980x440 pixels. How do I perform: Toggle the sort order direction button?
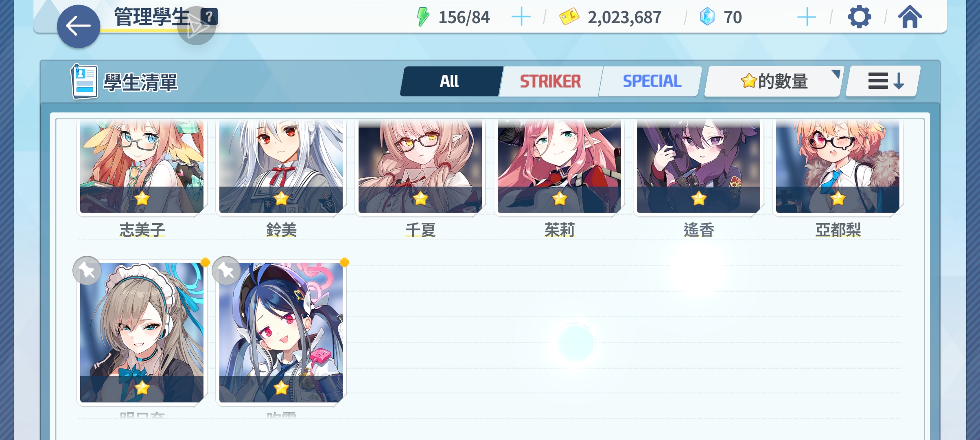883,81
